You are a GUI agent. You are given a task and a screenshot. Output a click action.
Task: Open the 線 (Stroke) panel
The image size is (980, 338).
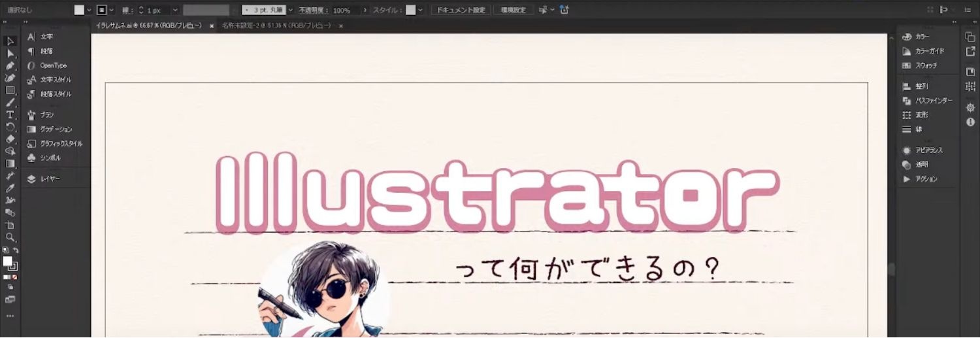pyautogui.click(x=912, y=129)
